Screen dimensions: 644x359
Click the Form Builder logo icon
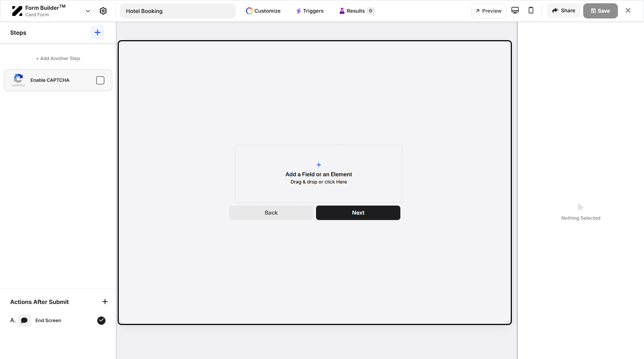tap(17, 11)
